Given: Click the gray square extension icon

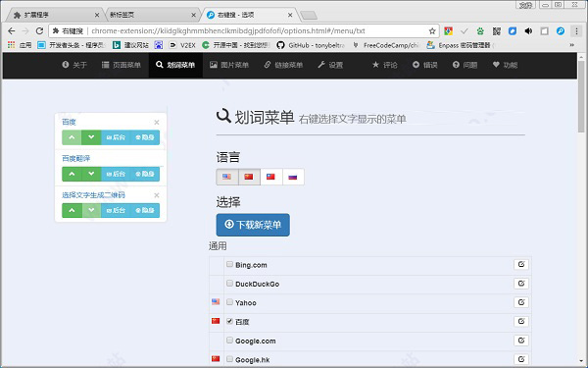Looking at the screenshot, I should pyautogui.click(x=545, y=31).
